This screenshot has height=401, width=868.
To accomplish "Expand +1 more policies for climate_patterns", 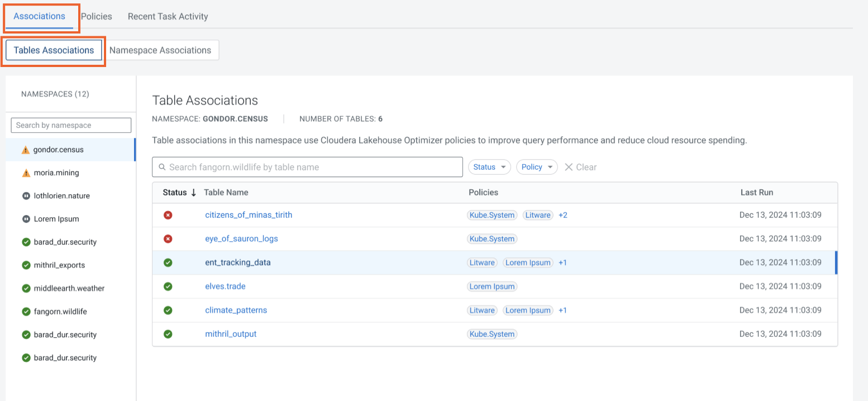I will 562,310.
